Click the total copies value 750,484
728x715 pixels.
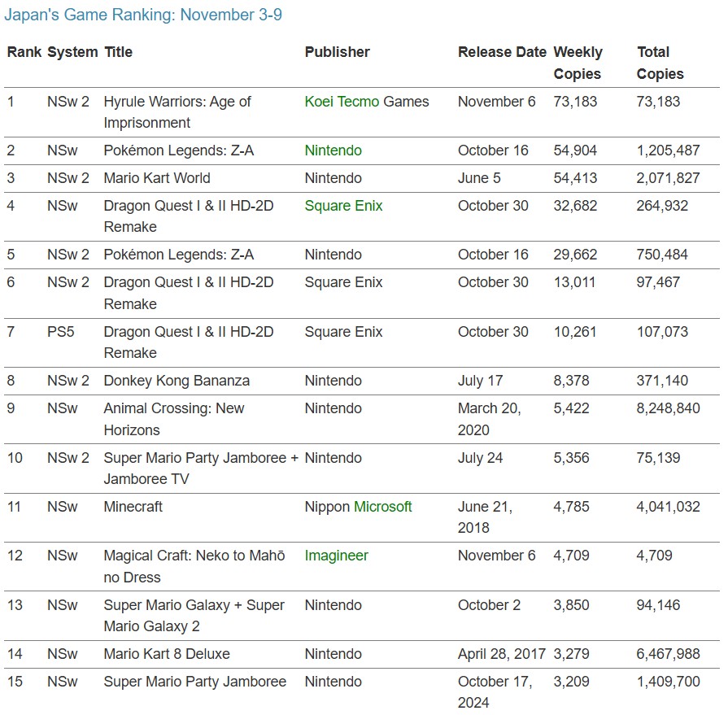pyautogui.click(x=662, y=255)
